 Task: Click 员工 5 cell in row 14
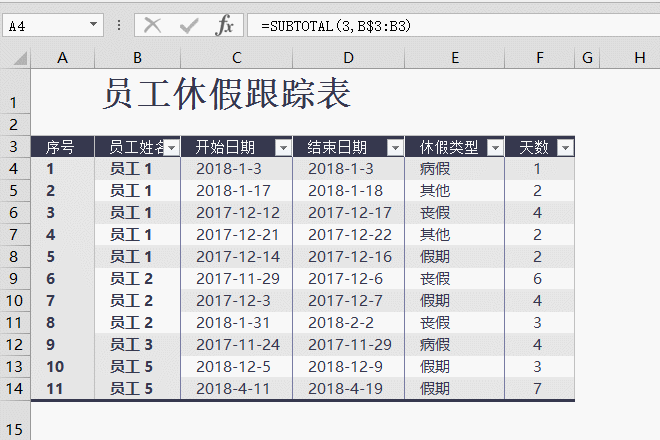pos(137,388)
